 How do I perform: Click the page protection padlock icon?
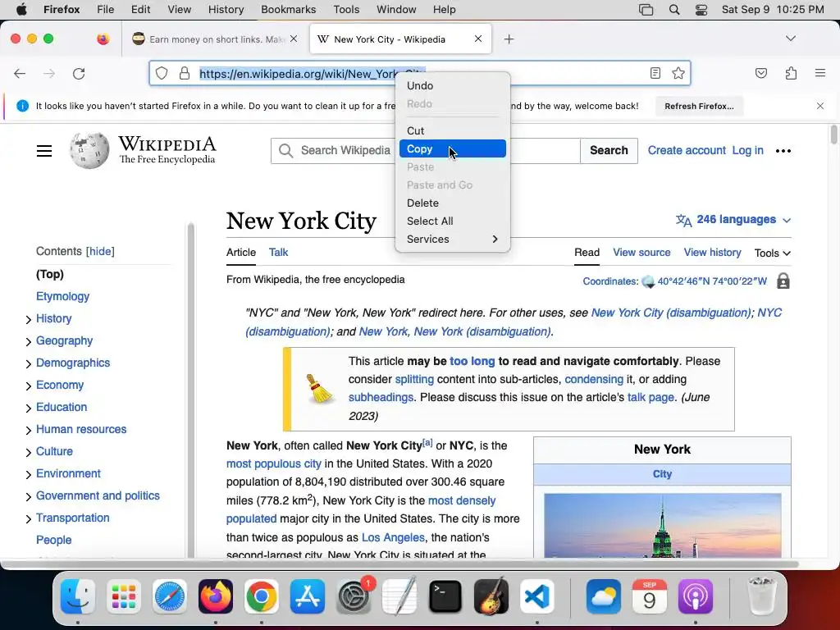(x=783, y=281)
